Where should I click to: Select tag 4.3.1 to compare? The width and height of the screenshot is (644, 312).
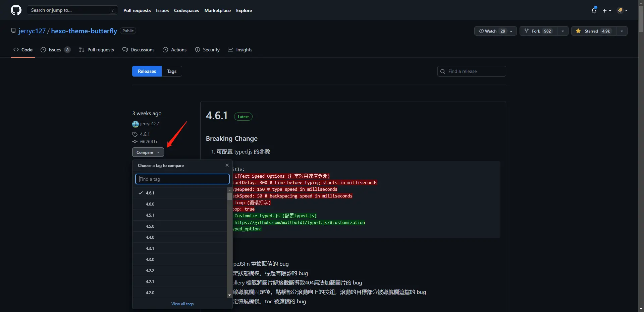tap(180, 248)
